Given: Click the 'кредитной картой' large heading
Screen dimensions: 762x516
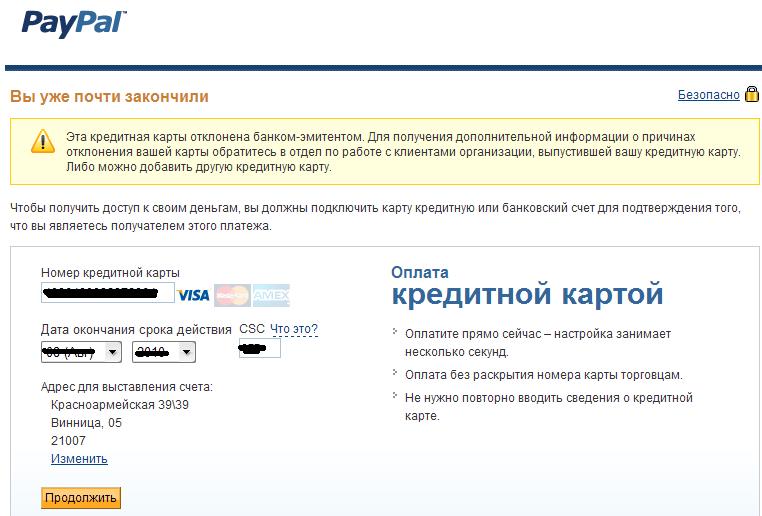Looking at the screenshot, I should point(527,294).
